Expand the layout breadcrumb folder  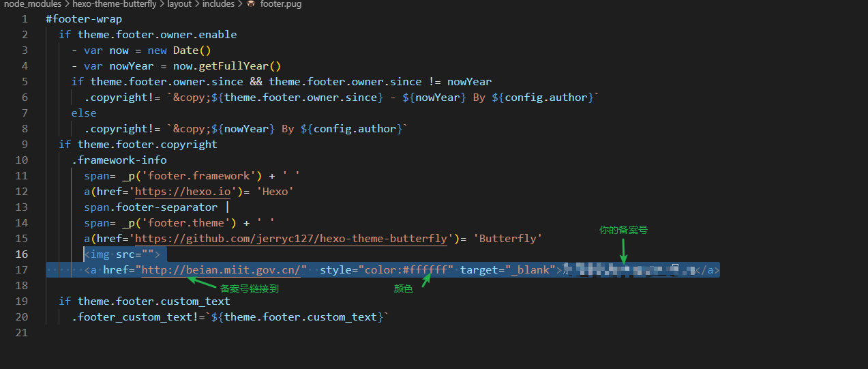click(179, 4)
